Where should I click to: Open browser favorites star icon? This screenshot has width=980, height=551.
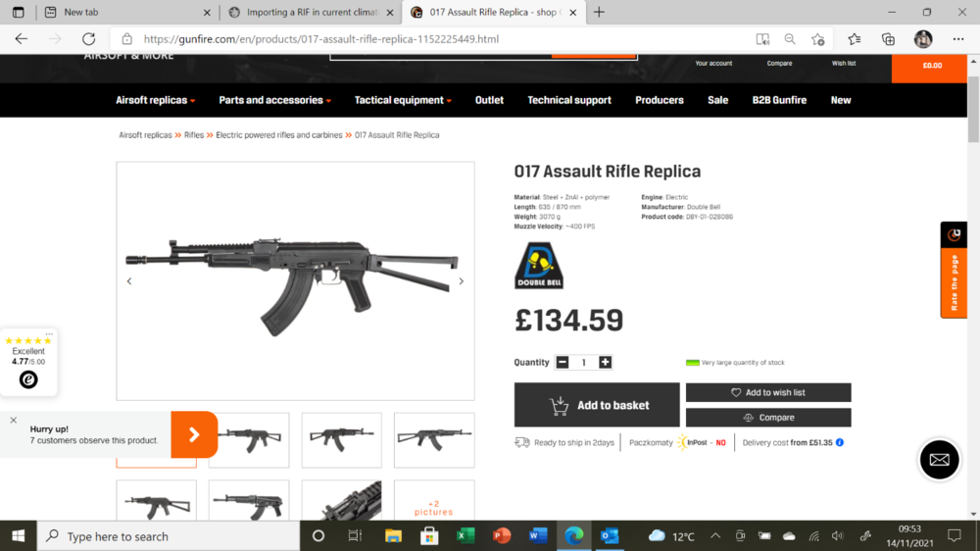coord(854,39)
